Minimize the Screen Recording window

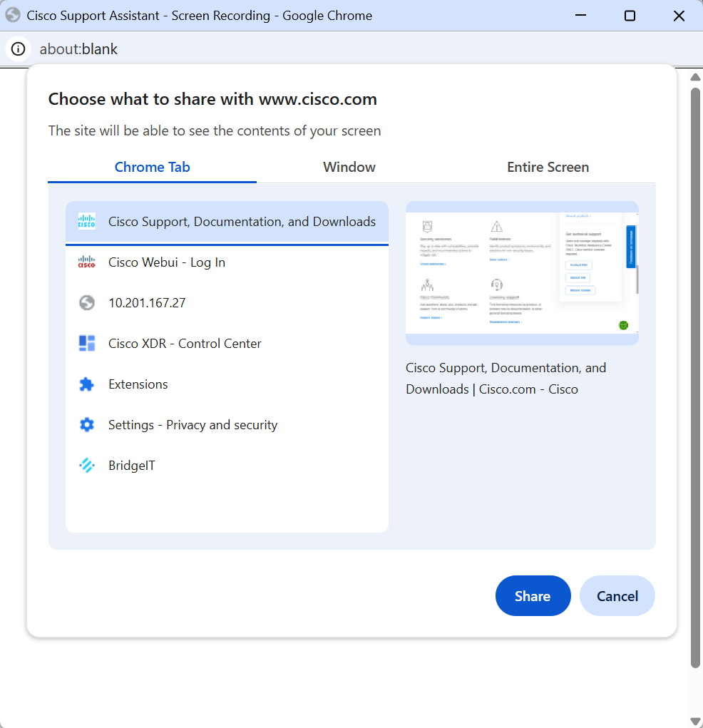pos(580,15)
